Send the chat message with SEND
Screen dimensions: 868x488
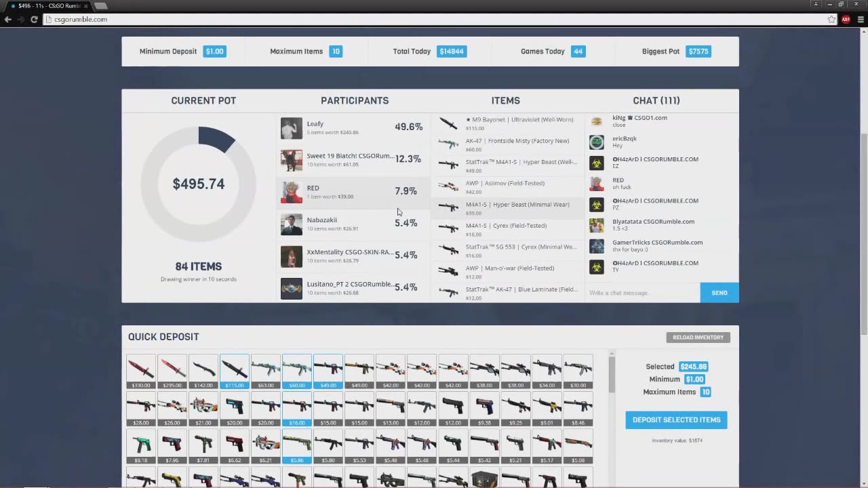(719, 293)
